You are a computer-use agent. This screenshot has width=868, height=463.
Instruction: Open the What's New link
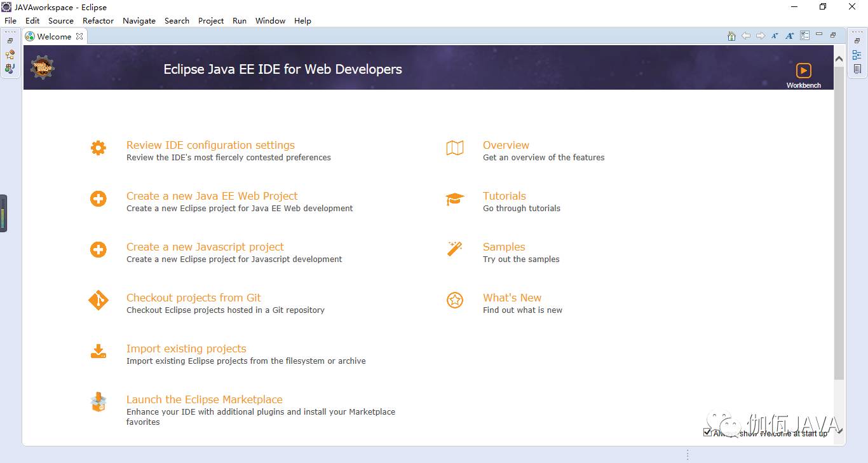[x=512, y=298]
